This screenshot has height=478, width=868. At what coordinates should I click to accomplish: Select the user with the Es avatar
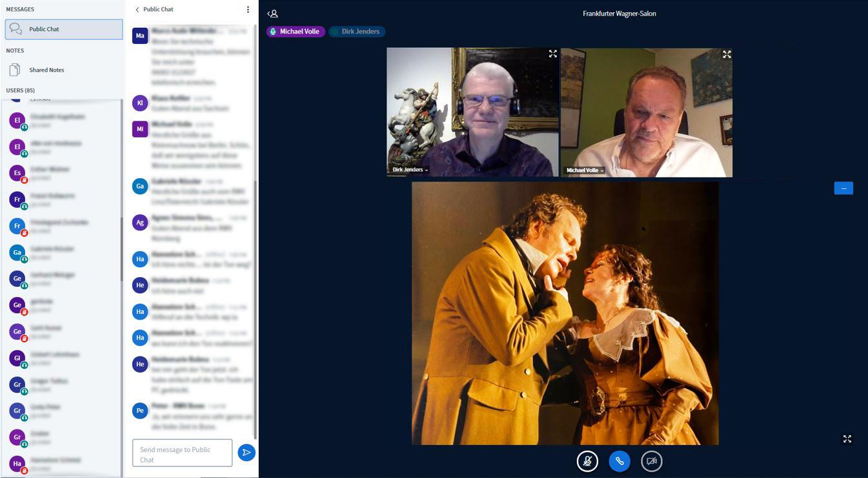(17, 173)
